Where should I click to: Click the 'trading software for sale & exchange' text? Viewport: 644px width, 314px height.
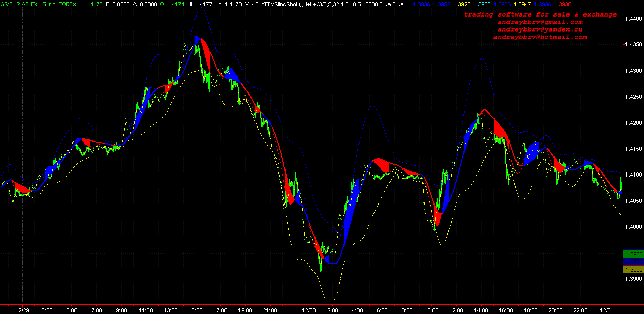tap(540, 14)
